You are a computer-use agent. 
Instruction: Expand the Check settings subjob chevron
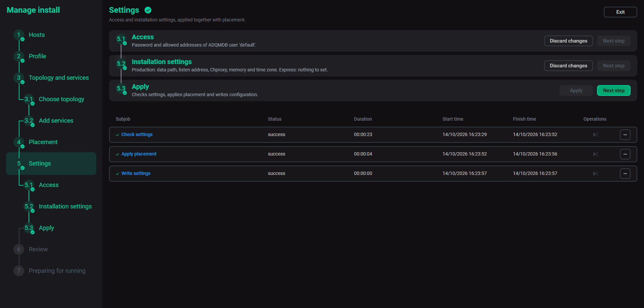117,135
